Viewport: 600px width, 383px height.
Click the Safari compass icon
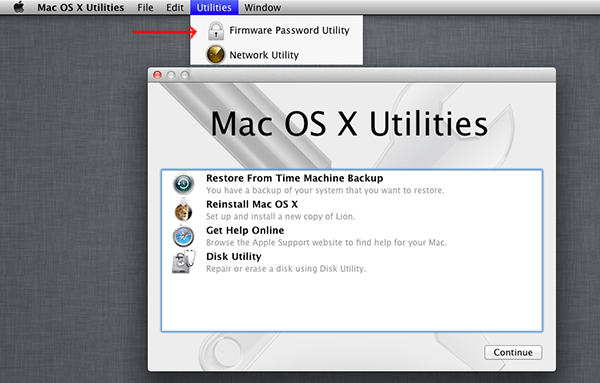click(x=183, y=236)
